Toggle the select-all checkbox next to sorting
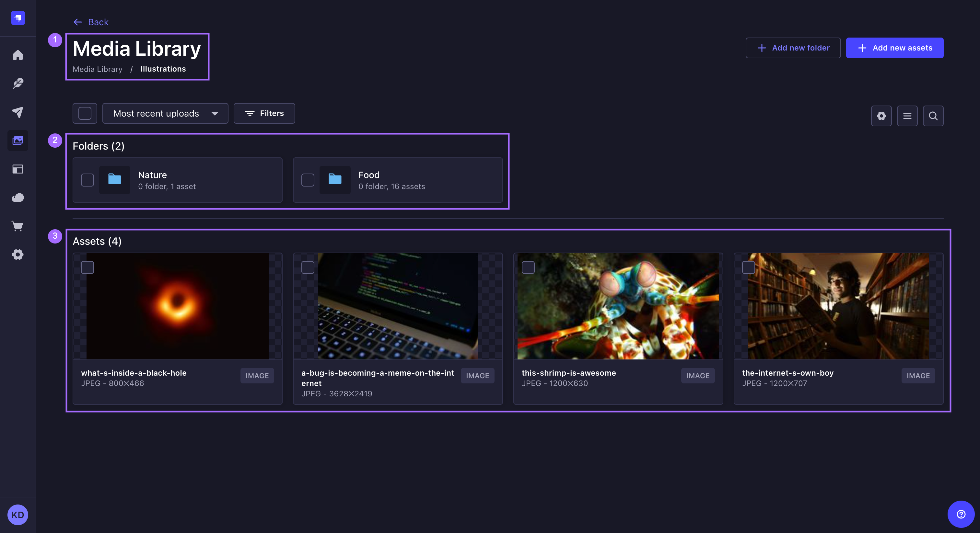 (x=85, y=113)
